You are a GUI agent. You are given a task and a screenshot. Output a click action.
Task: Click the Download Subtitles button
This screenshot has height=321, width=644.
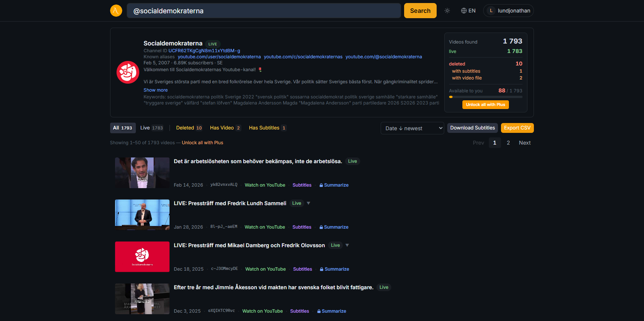coord(473,128)
